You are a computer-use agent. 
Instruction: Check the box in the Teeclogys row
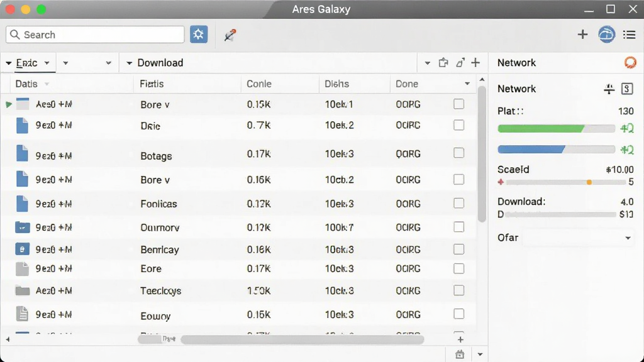coord(458,290)
